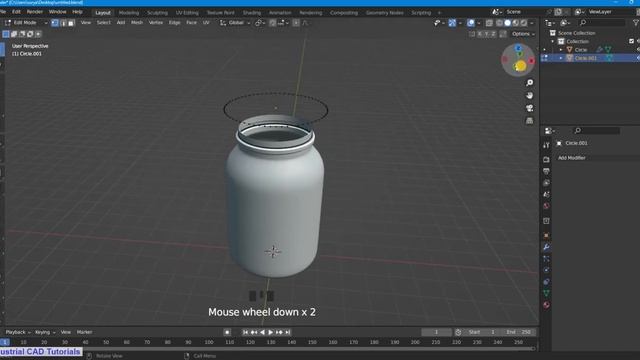This screenshot has height=360, width=640.
Task: Click the outliner search field
Action: pyautogui.click(x=602, y=23)
